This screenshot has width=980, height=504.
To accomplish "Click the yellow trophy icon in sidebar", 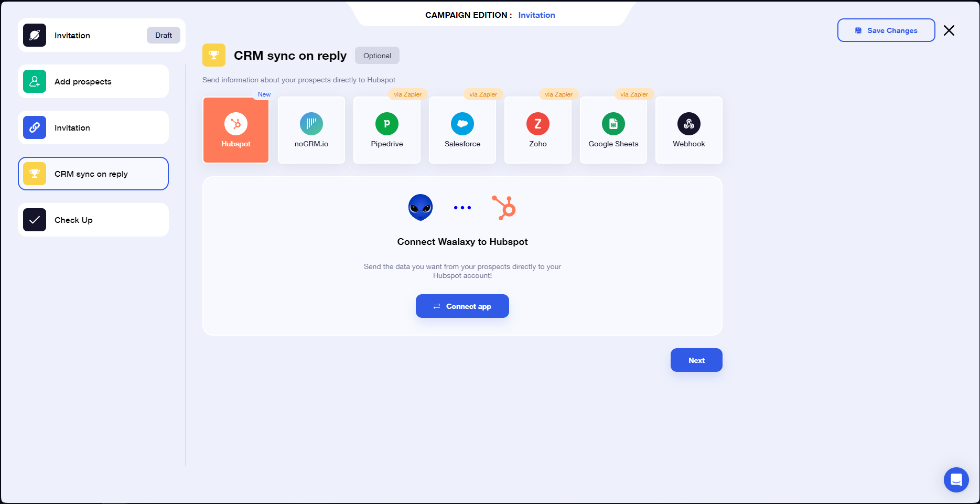I will click(35, 174).
